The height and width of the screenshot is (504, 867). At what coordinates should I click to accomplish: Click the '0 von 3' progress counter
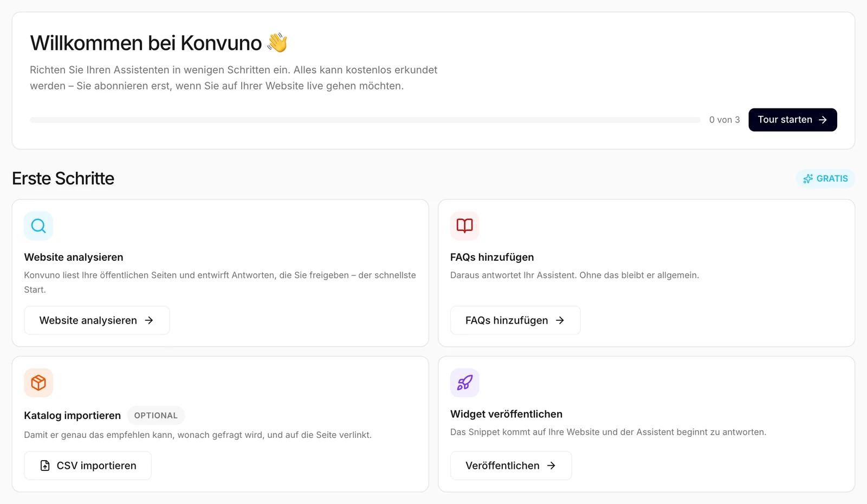click(x=724, y=120)
